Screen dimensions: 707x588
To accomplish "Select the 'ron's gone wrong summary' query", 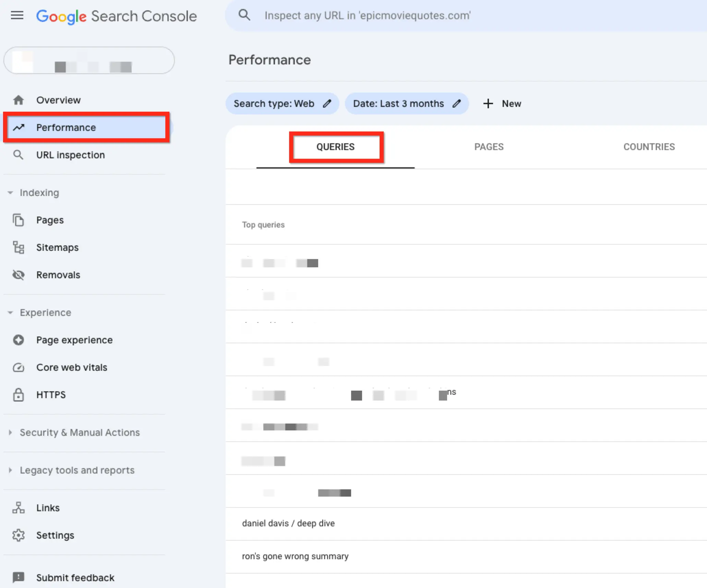I will 466,556.
